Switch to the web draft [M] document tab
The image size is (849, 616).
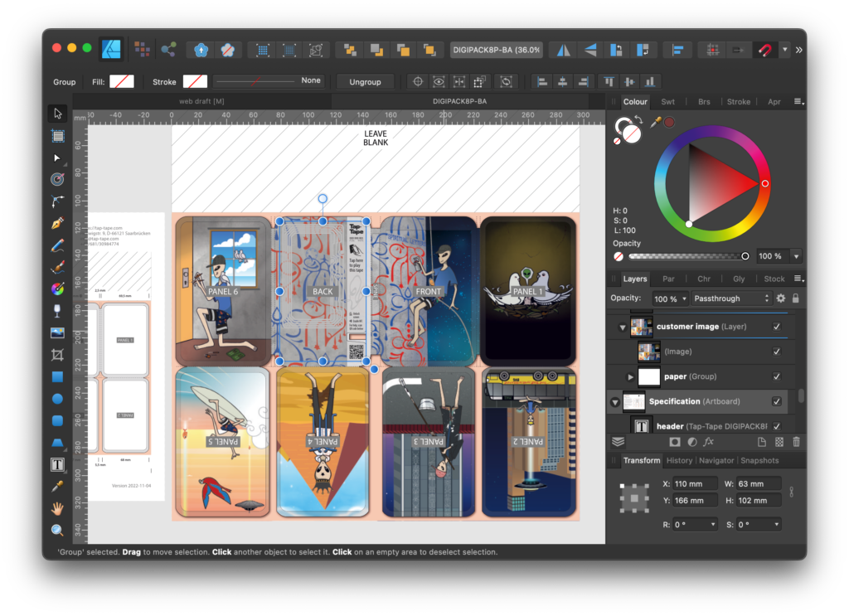pos(201,101)
